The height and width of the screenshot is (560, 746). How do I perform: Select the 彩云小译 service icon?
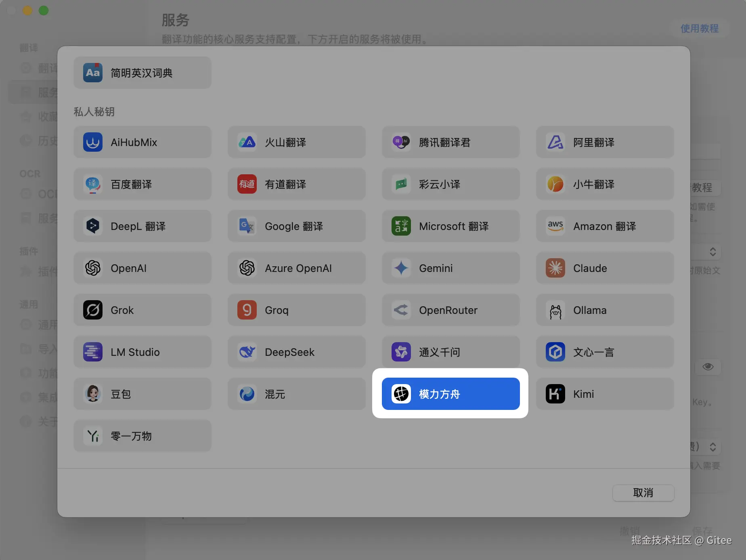point(401,184)
